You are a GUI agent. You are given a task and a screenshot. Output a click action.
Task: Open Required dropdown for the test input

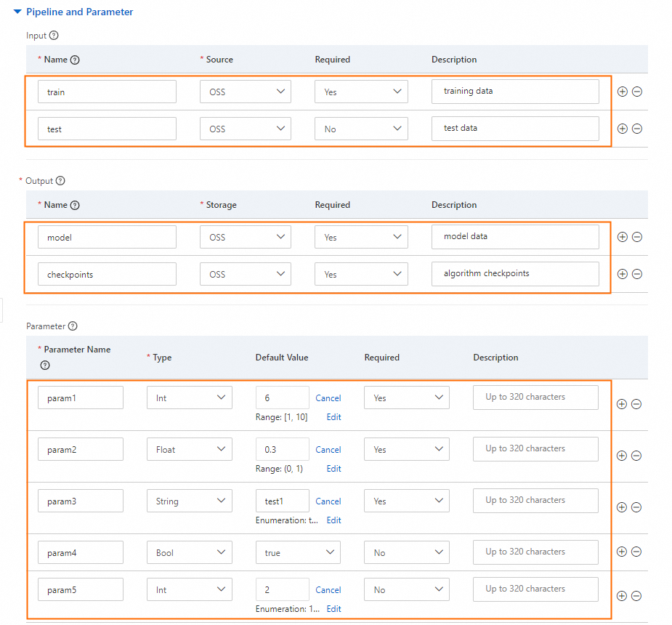(361, 129)
